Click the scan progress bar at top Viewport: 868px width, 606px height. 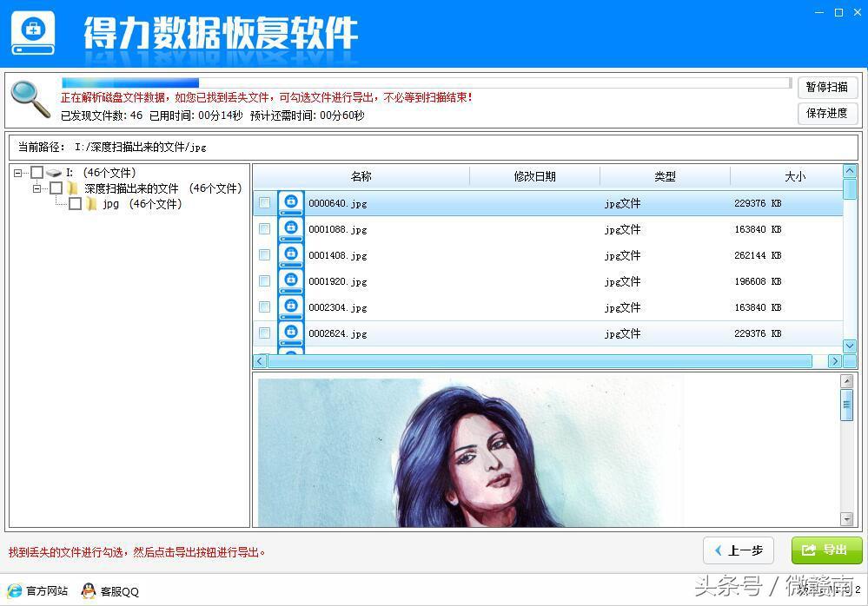[348, 82]
